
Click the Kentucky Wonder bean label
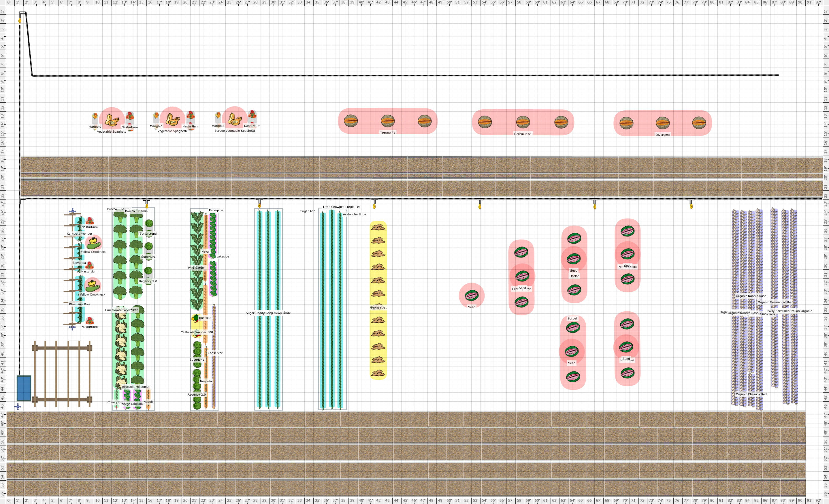pos(79,234)
